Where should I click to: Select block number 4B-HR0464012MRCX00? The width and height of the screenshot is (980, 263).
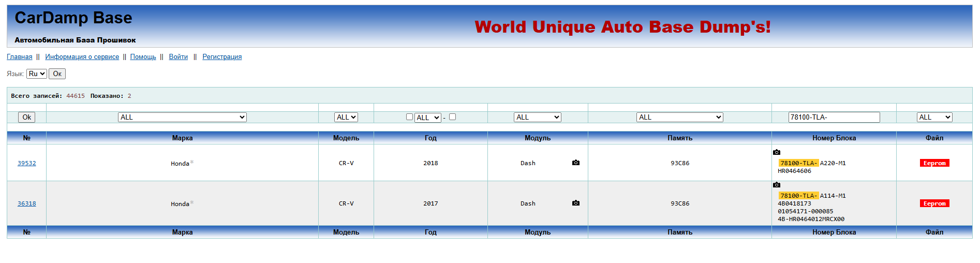(x=811, y=219)
